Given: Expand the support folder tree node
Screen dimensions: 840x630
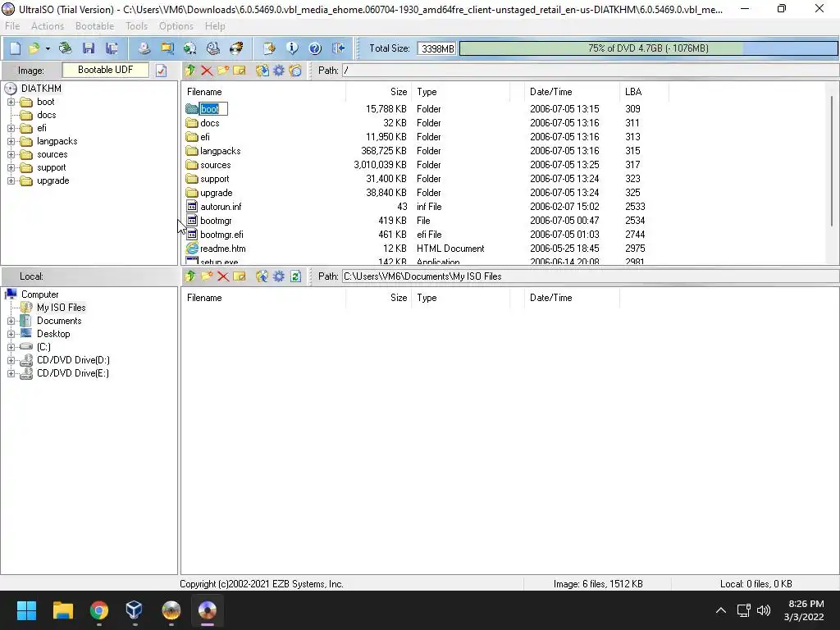Looking at the screenshot, I should [11, 167].
